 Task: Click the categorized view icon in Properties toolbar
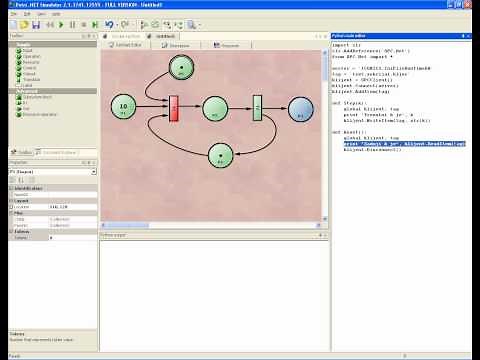pos(13,180)
